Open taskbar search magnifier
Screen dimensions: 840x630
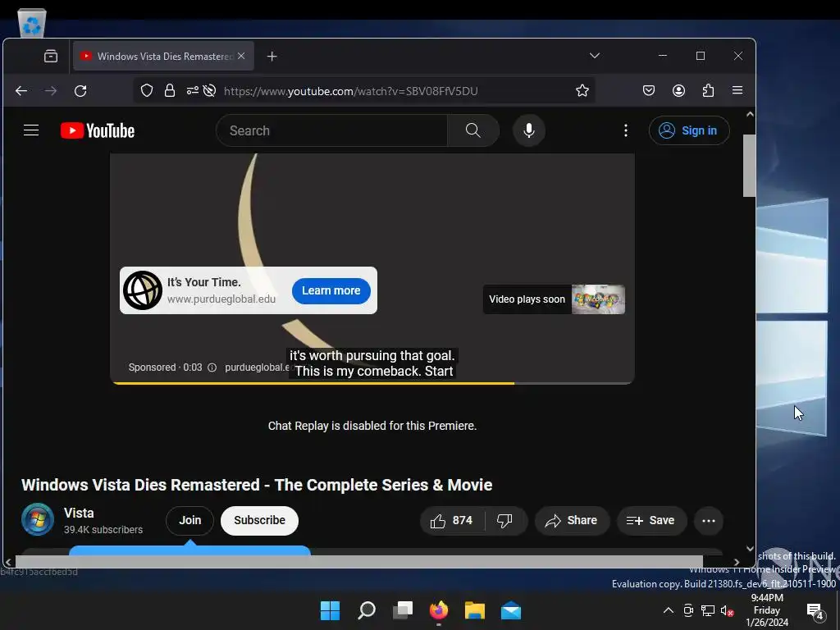[367, 610]
